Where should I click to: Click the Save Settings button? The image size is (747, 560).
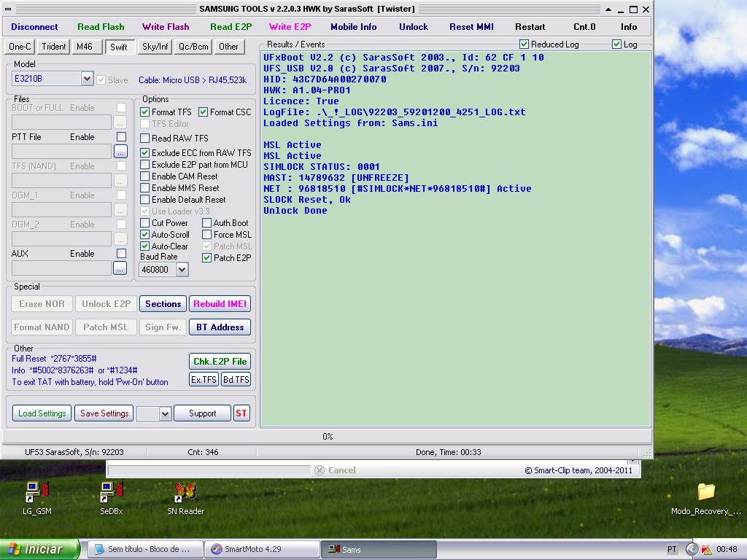point(104,413)
